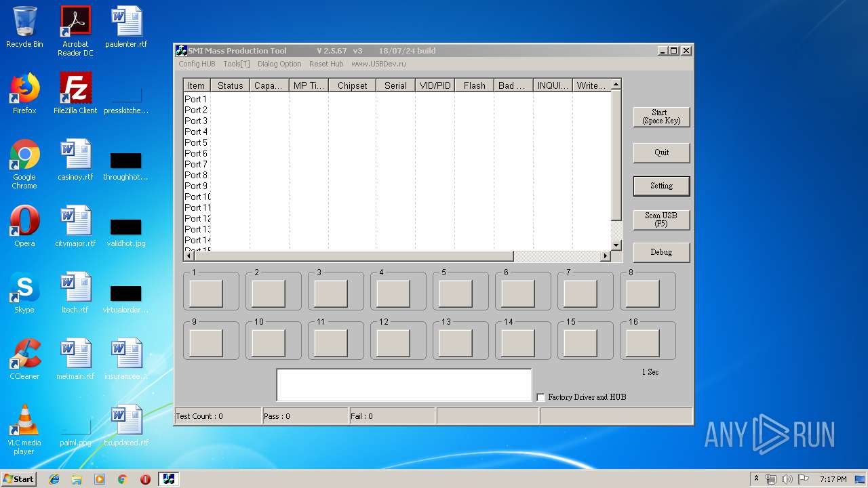Screen dimensions: 868x488
Task: Click the Flash column header
Action: (x=474, y=85)
